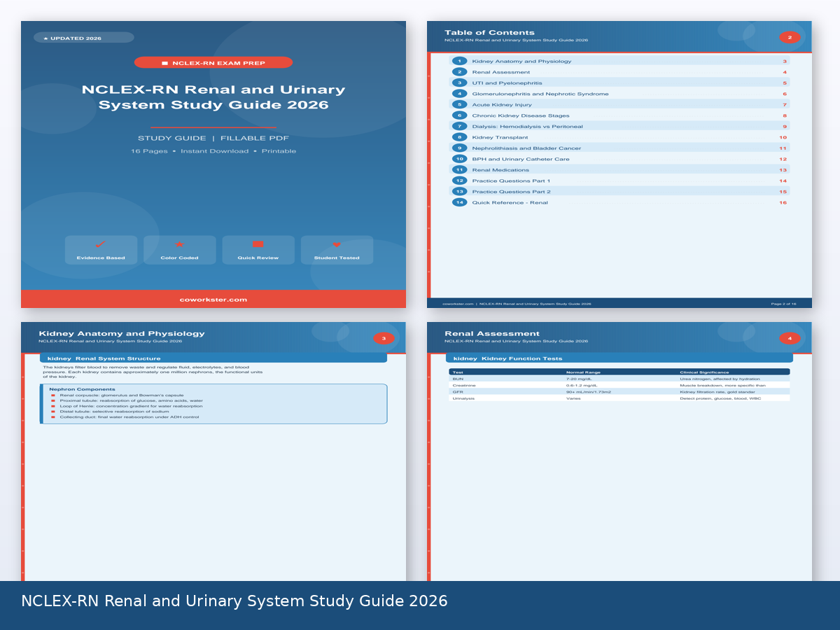The height and width of the screenshot is (630, 840).
Task: Open the Chronic Kidney Disease Stages entry
Action: tap(520, 115)
